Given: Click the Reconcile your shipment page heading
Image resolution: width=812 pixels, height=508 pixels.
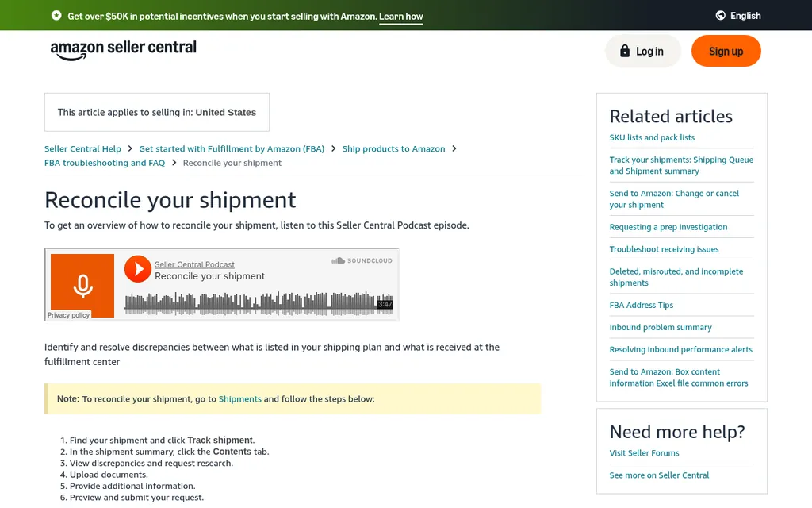Looking at the screenshot, I should coord(170,200).
